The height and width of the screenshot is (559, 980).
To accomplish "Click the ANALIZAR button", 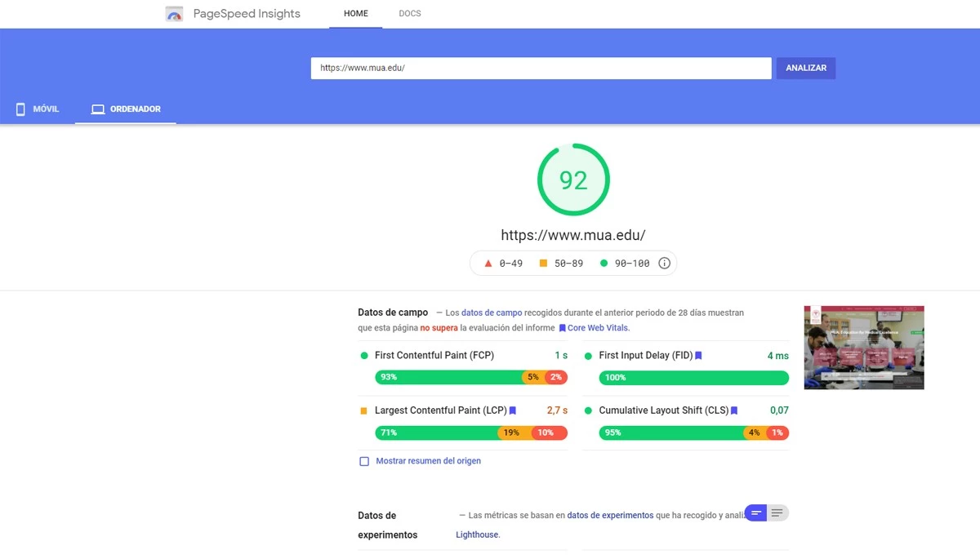I will [x=806, y=69].
